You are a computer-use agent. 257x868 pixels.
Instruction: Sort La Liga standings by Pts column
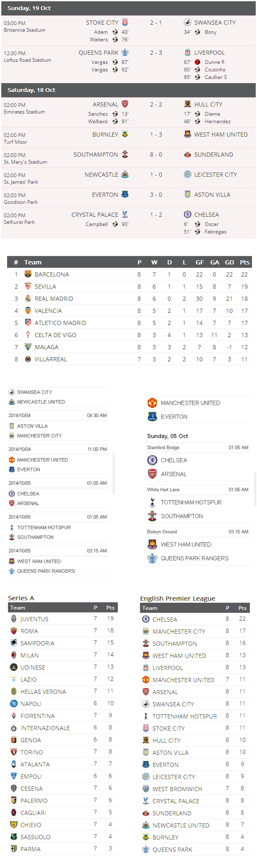pyautogui.click(x=244, y=262)
